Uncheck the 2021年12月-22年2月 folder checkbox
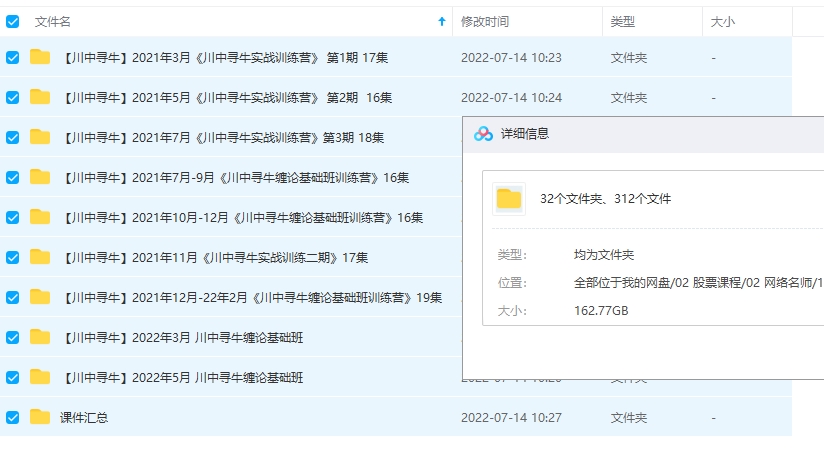 point(13,297)
